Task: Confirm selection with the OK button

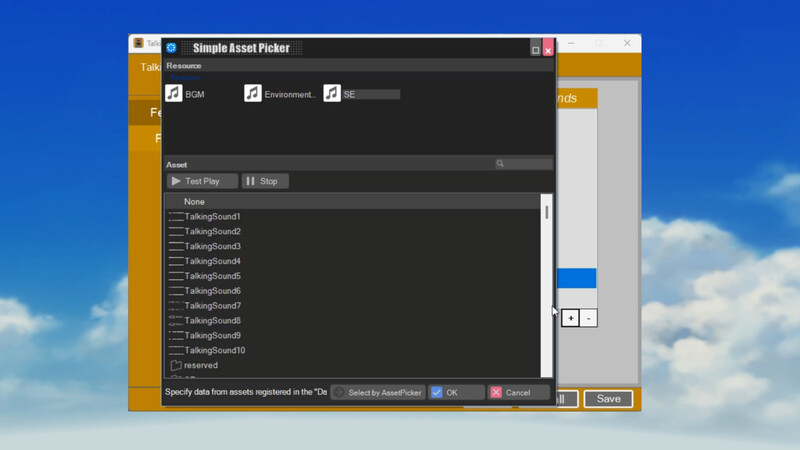Action: [456, 393]
